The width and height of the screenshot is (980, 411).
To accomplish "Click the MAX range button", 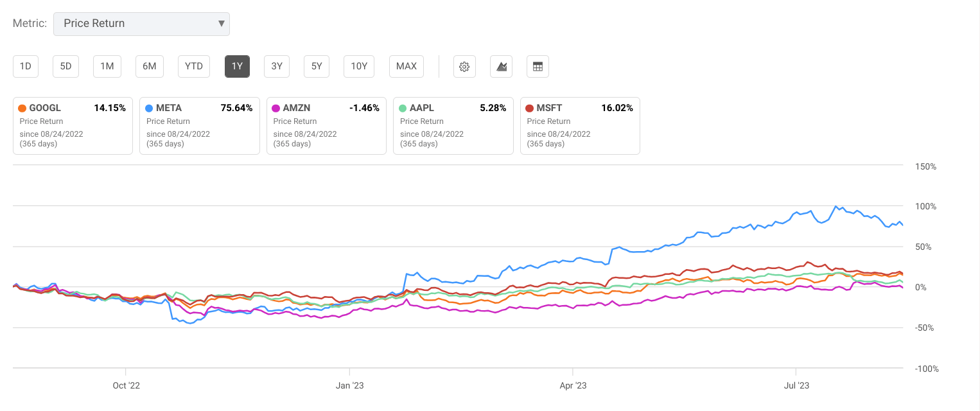I will (406, 66).
